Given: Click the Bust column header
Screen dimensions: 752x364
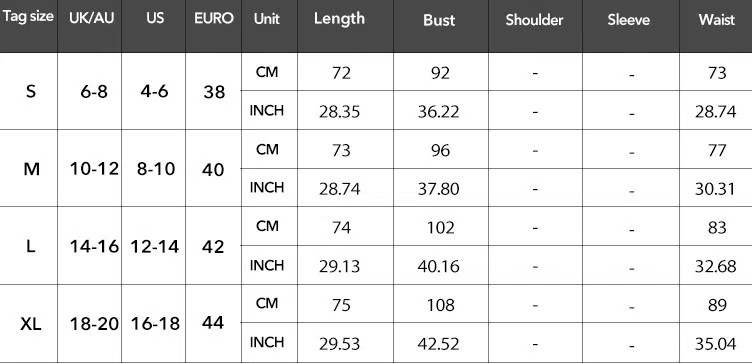Looking at the screenshot, I should click(439, 20).
